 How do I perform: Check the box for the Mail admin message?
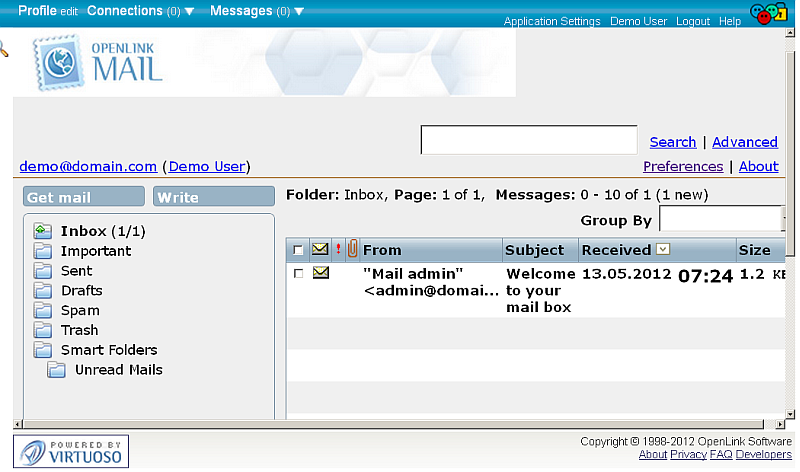click(298, 274)
